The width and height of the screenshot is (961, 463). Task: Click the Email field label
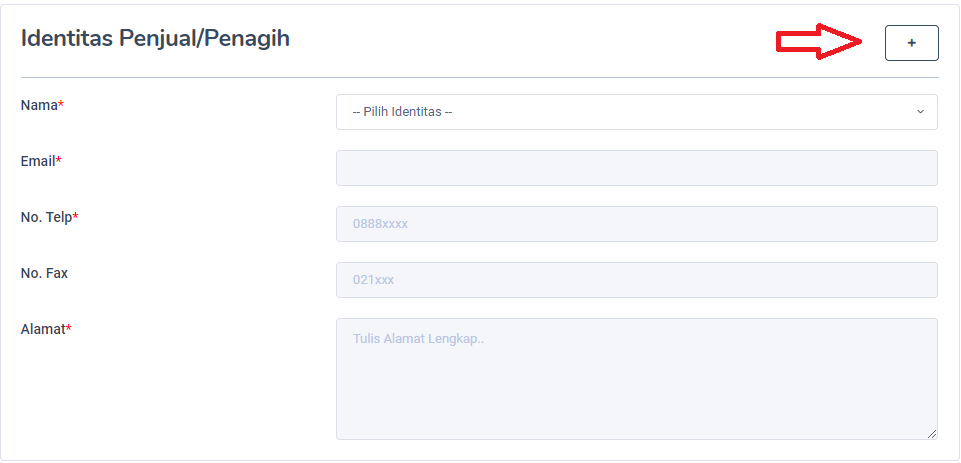37,161
